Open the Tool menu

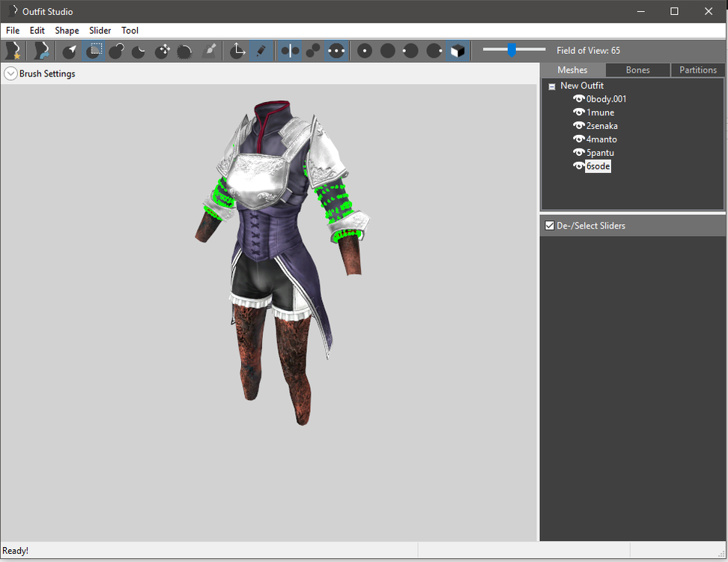130,31
